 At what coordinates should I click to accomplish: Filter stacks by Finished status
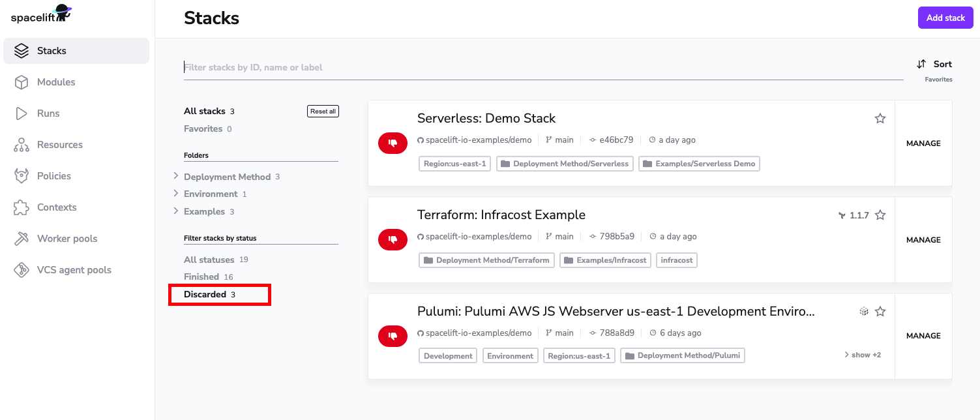(201, 277)
